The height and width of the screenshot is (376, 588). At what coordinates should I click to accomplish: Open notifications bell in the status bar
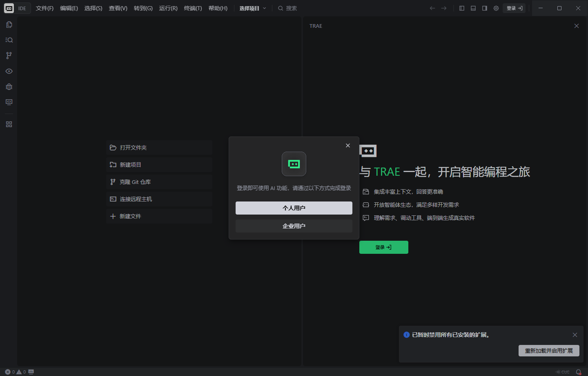coord(578,372)
